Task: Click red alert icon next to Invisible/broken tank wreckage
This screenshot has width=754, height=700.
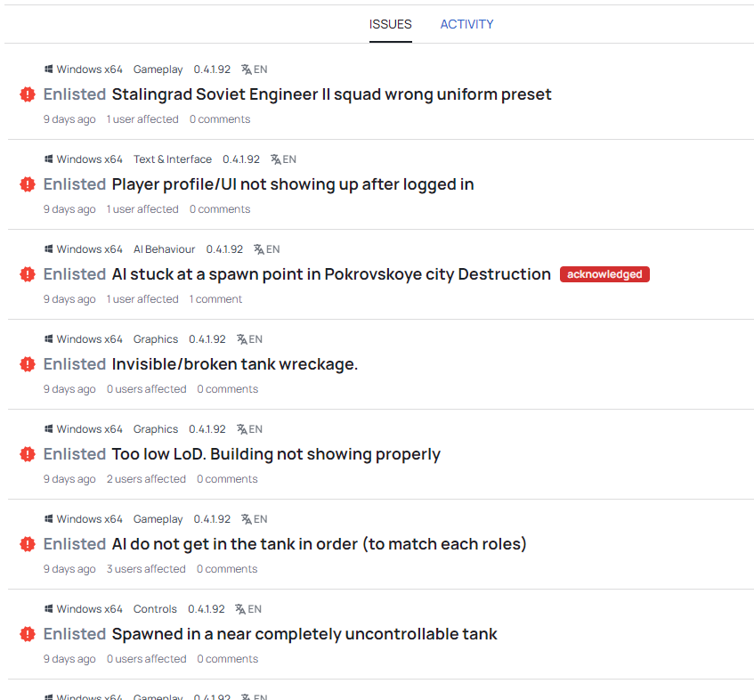Action: point(28,364)
